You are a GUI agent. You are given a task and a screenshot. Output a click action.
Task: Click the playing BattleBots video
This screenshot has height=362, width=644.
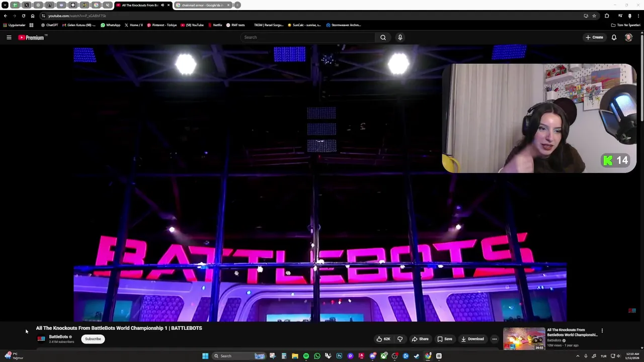tap(320, 183)
